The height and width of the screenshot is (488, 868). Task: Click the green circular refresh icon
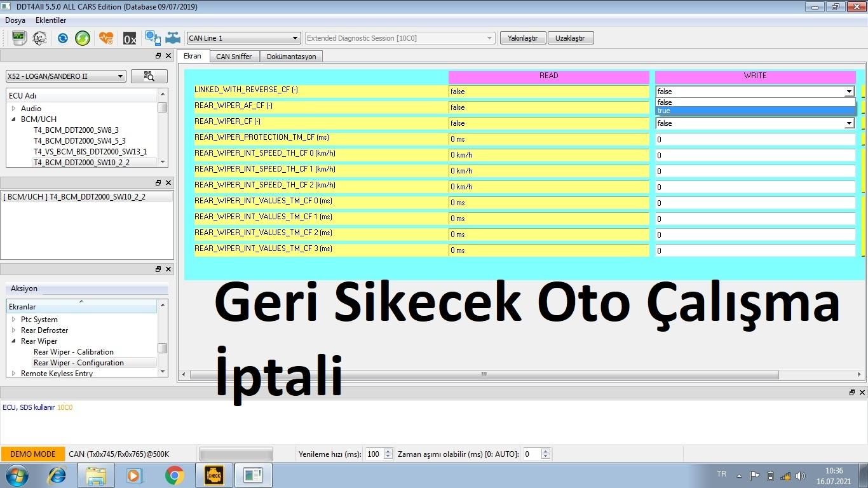(x=83, y=38)
